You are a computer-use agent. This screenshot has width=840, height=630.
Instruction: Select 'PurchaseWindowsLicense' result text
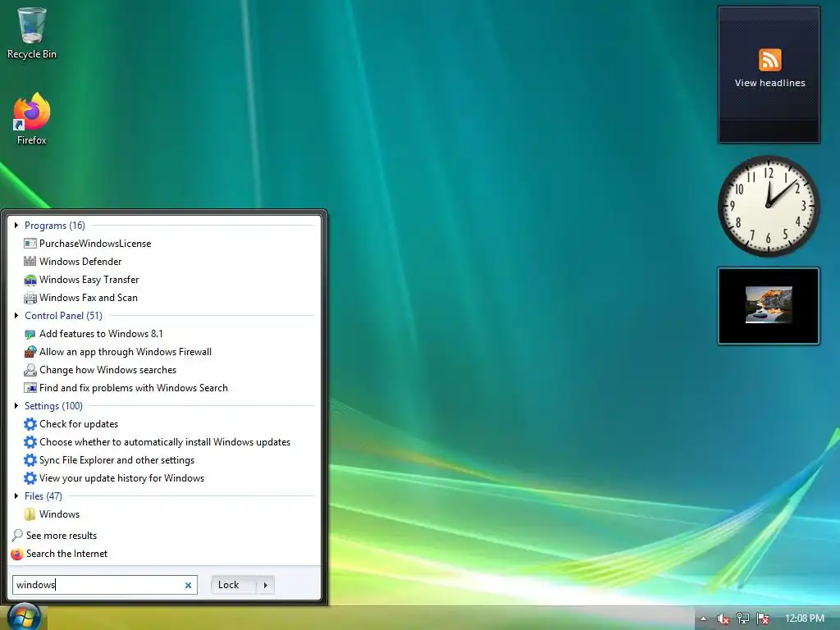95,244
